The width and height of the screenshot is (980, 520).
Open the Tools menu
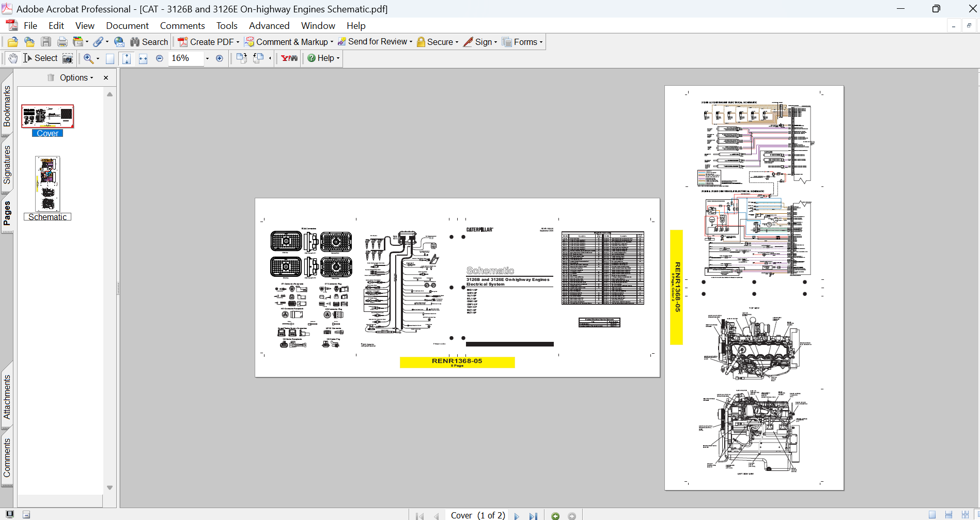[227, 25]
